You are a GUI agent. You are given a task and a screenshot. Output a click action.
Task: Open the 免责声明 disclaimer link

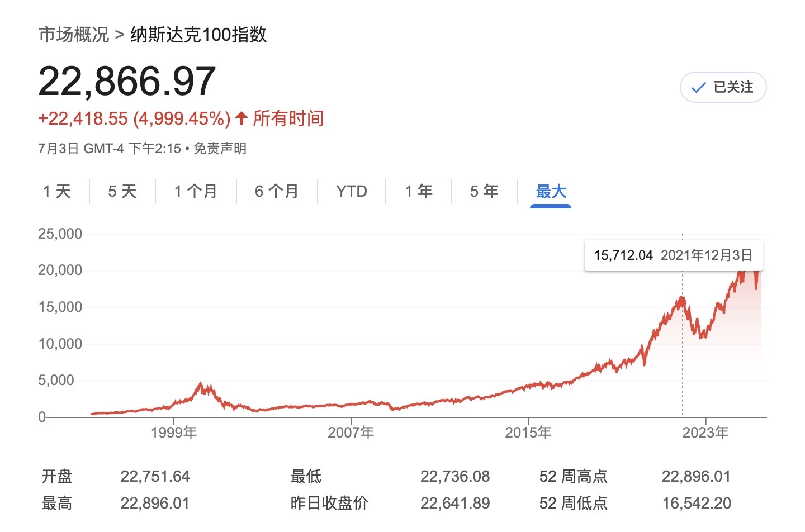[x=220, y=149]
